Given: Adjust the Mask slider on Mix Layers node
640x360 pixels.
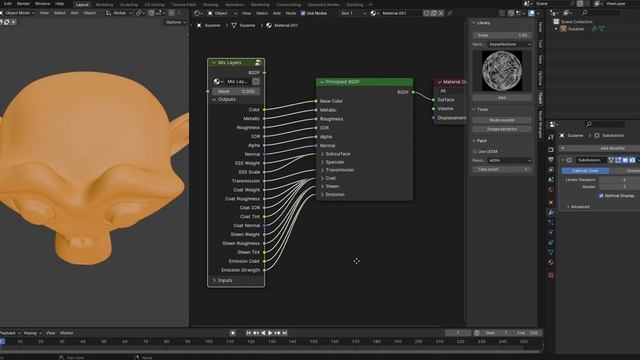Looking at the screenshot, I should 236,91.
